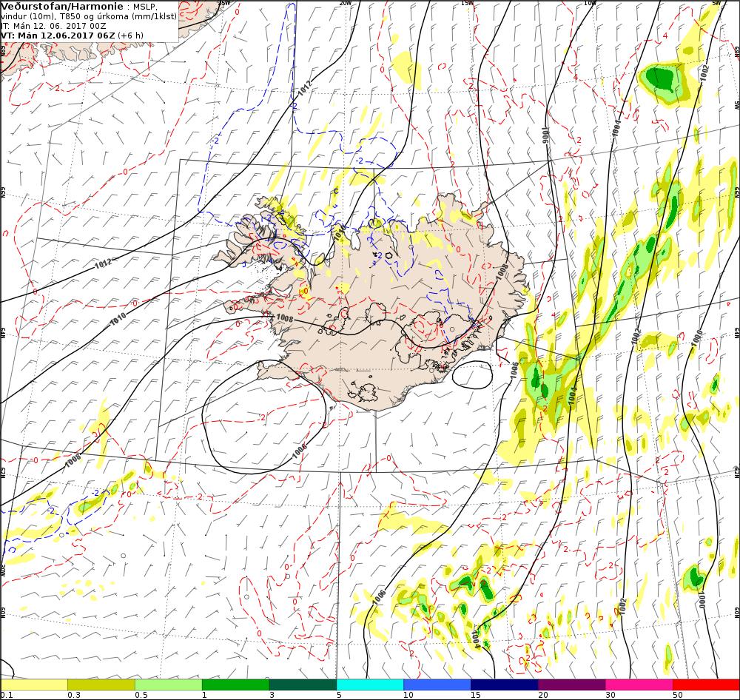740x700 pixels.
Task: Click the "0.1" legend value label
Action: click(x=7, y=695)
